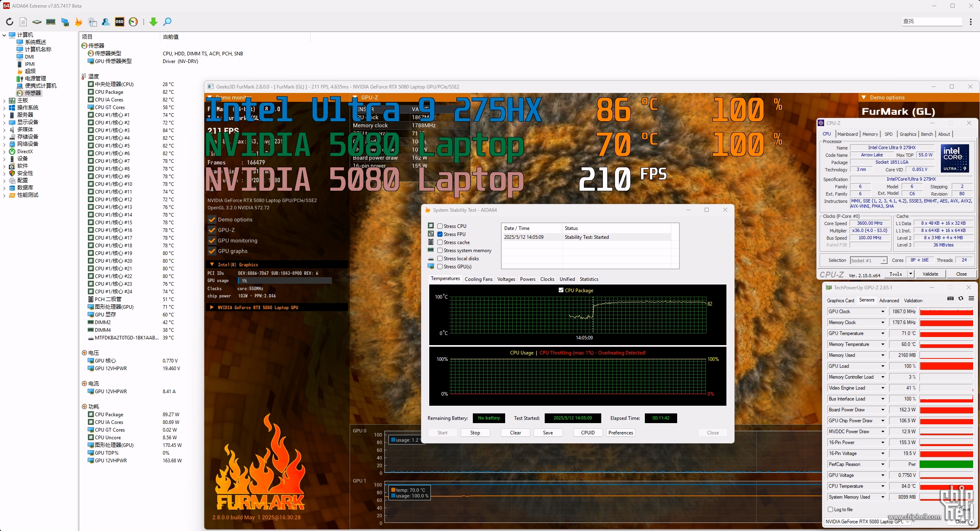Screen dimensions: 980x531
Task: Expand NVIDIA GeForce RTX 5080 section in FurMark
Action: click(x=212, y=308)
